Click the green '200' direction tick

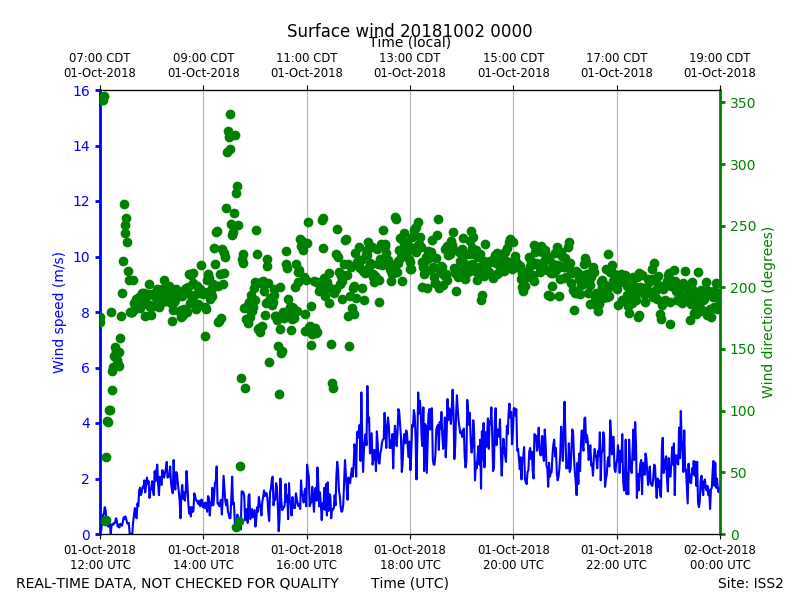point(742,288)
